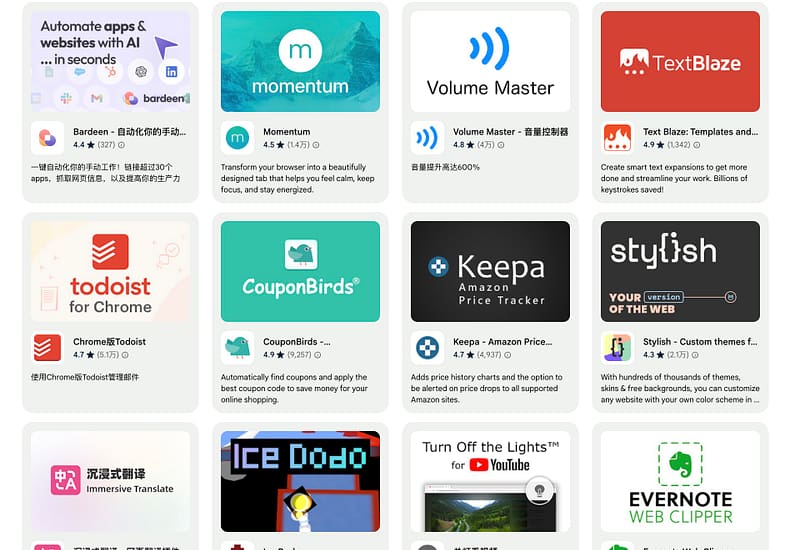Viewport: 790px width, 550px height.
Task: Open the Chrome版Todoist title link
Action: point(109,342)
